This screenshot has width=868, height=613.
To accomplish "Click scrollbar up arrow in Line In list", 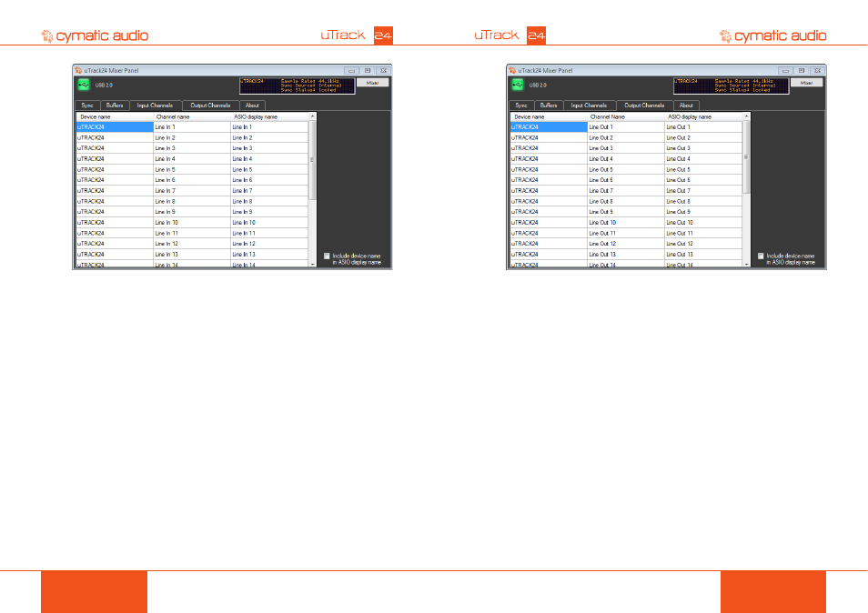I will 312,116.
